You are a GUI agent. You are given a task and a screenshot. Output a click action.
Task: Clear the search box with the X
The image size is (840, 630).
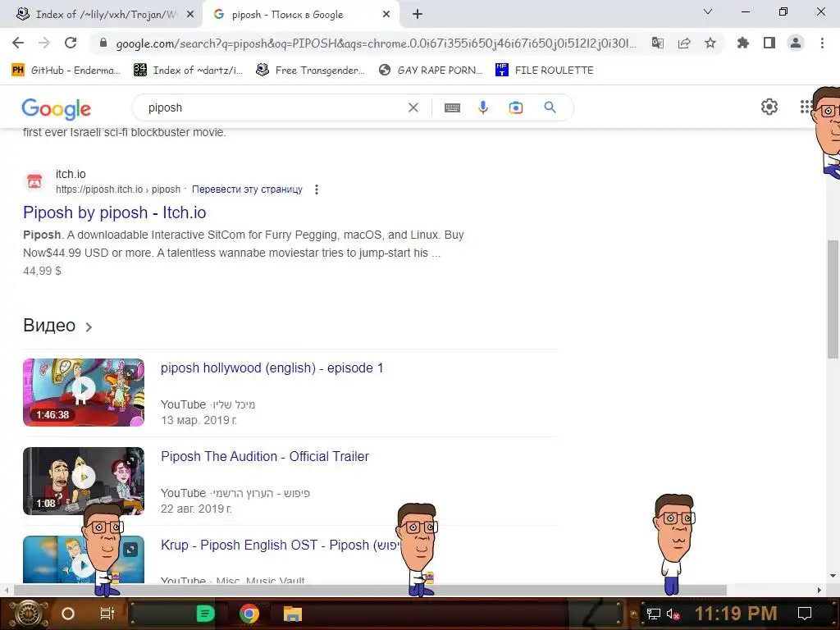click(x=413, y=107)
